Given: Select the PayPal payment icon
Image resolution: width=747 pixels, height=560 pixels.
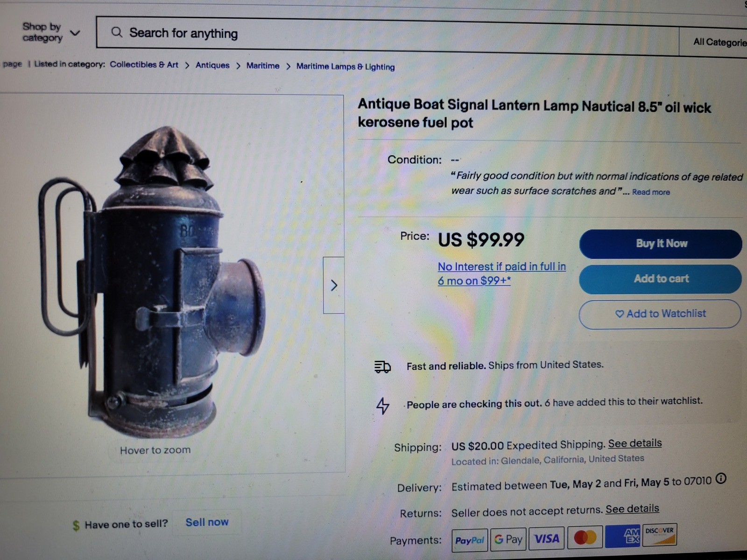Looking at the screenshot, I should pyautogui.click(x=470, y=540).
